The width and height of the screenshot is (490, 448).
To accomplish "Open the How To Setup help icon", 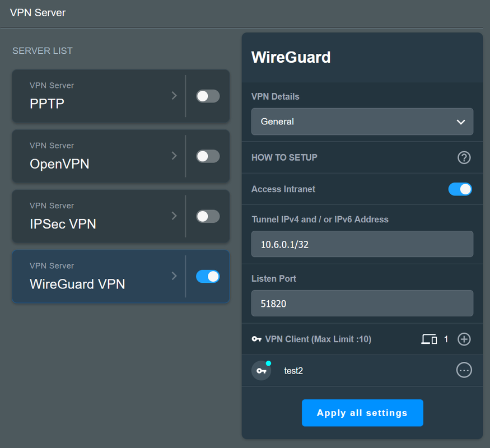I will [x=464, y=157].
